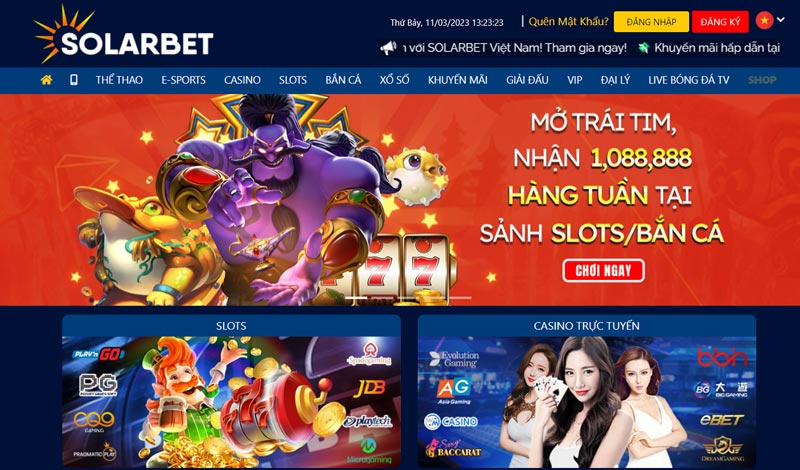Select the Vietnam flag language icon

[x=765, y=20]
